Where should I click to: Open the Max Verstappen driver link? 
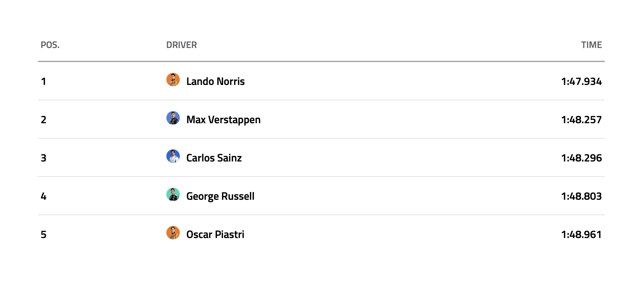[x=223, y=120]
